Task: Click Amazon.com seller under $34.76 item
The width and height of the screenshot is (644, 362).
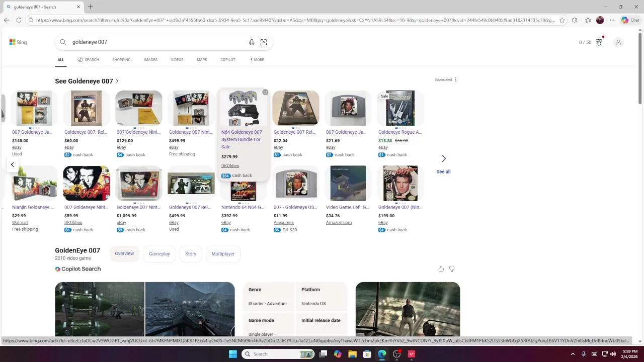Action: coord(339,222)
